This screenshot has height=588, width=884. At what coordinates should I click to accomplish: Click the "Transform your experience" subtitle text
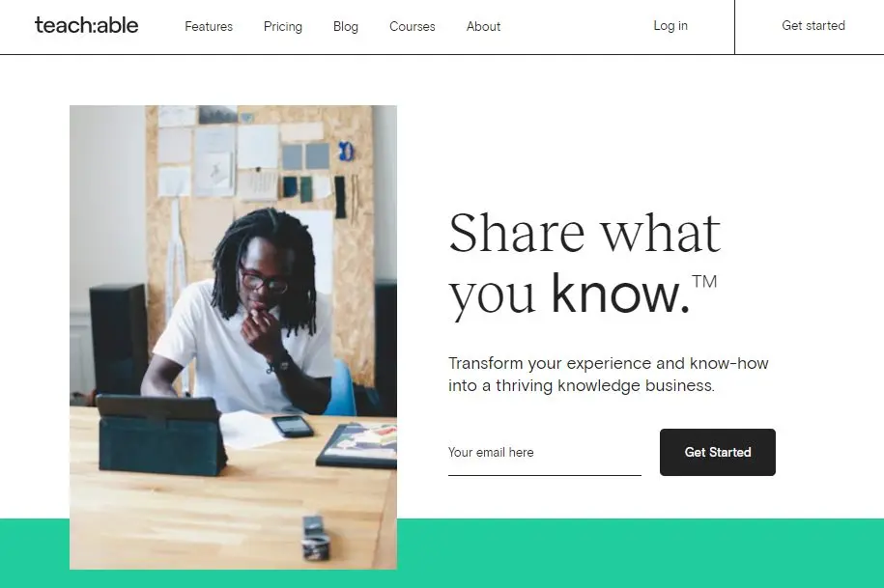tap(608, 375)
